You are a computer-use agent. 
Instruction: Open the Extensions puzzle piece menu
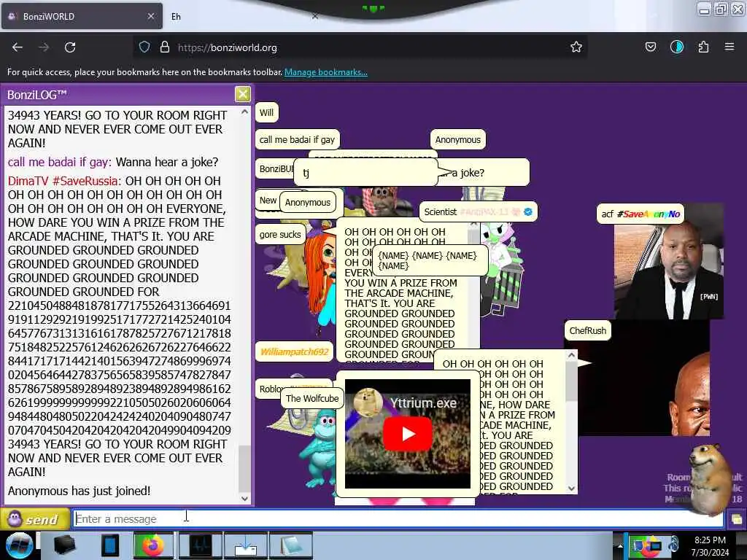[x=703, y=47]
